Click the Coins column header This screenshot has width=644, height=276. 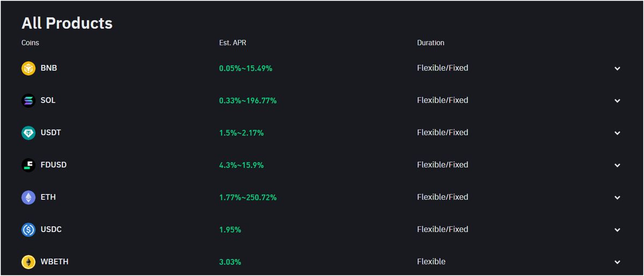30,43
